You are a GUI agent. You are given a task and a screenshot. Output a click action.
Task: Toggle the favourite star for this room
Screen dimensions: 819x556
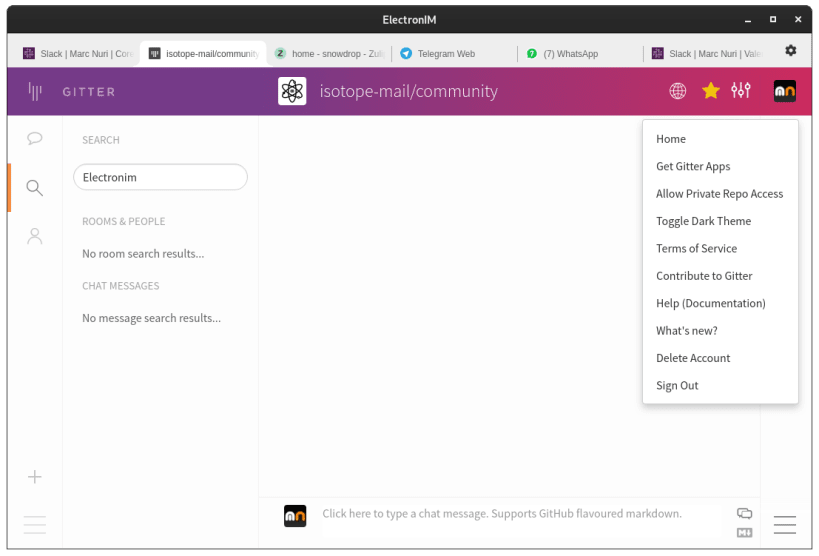point(710,91)
